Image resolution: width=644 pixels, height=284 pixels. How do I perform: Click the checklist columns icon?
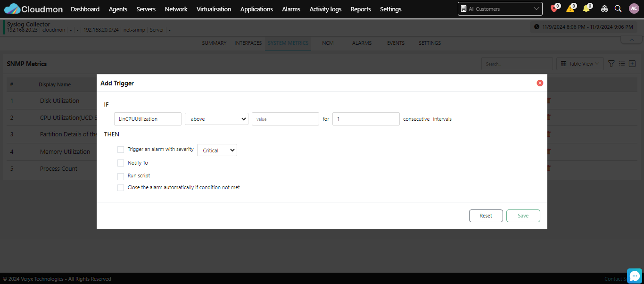(622, 64)
